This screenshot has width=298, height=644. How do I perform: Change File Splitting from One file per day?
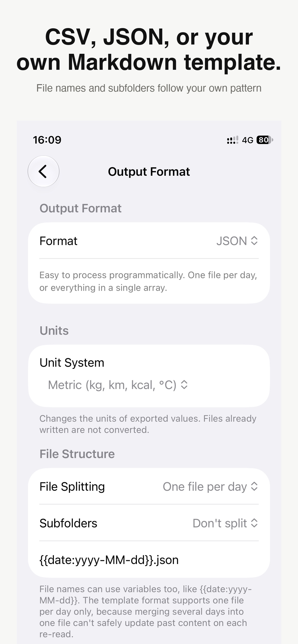211,487
